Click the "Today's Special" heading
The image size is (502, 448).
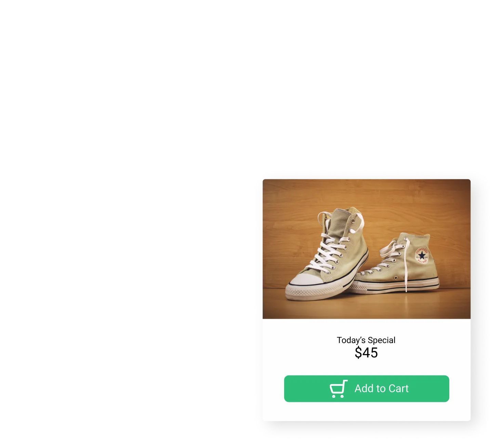tap(366, 340)
